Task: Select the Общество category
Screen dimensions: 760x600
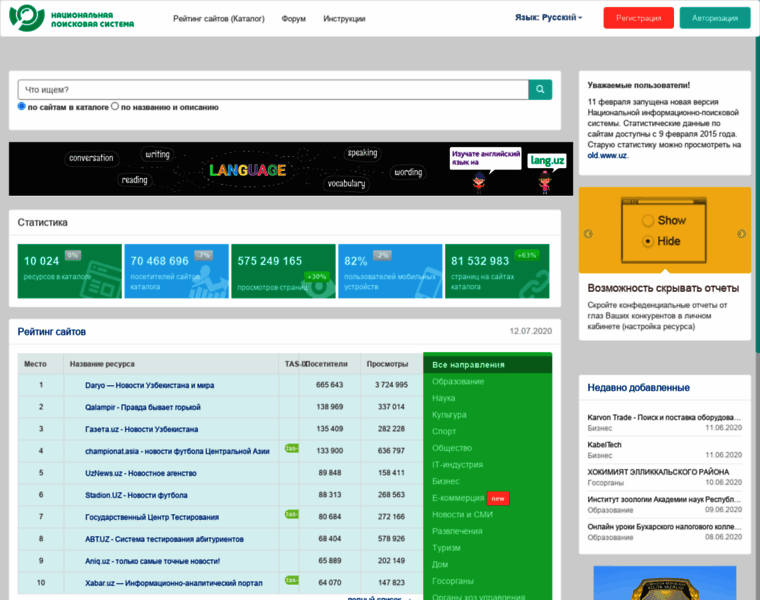Action: pos(452,448)
